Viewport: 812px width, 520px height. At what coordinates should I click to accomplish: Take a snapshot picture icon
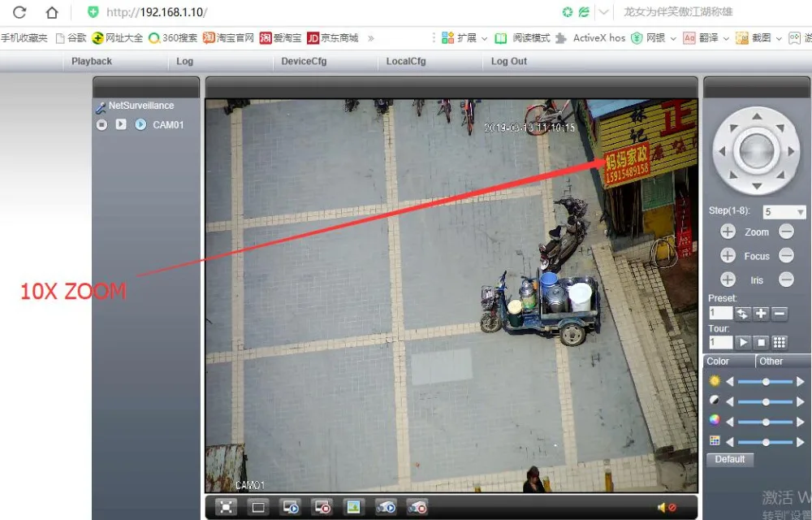[354, 507]
